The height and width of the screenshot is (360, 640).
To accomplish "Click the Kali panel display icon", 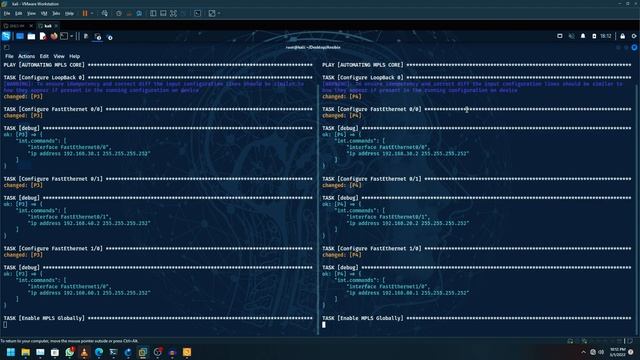I will point(560,36).
